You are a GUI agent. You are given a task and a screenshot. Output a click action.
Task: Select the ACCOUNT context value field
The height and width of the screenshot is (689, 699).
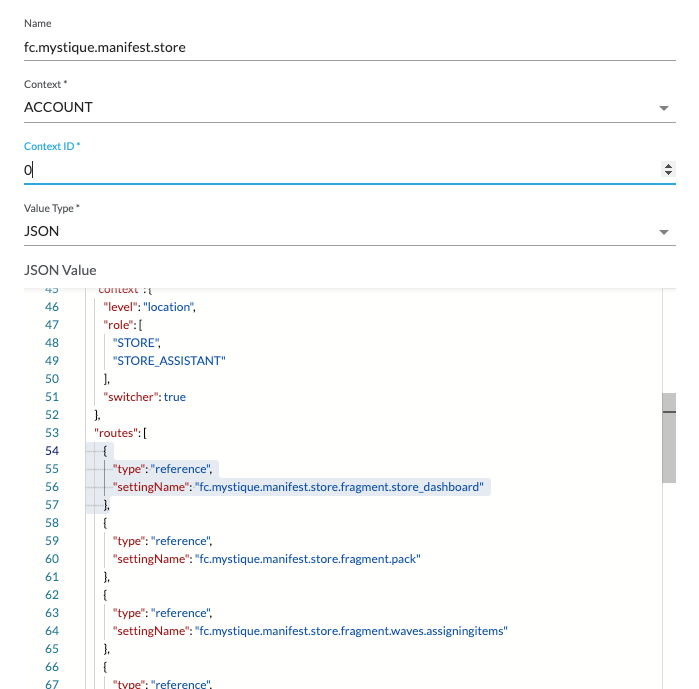[330, 107]
